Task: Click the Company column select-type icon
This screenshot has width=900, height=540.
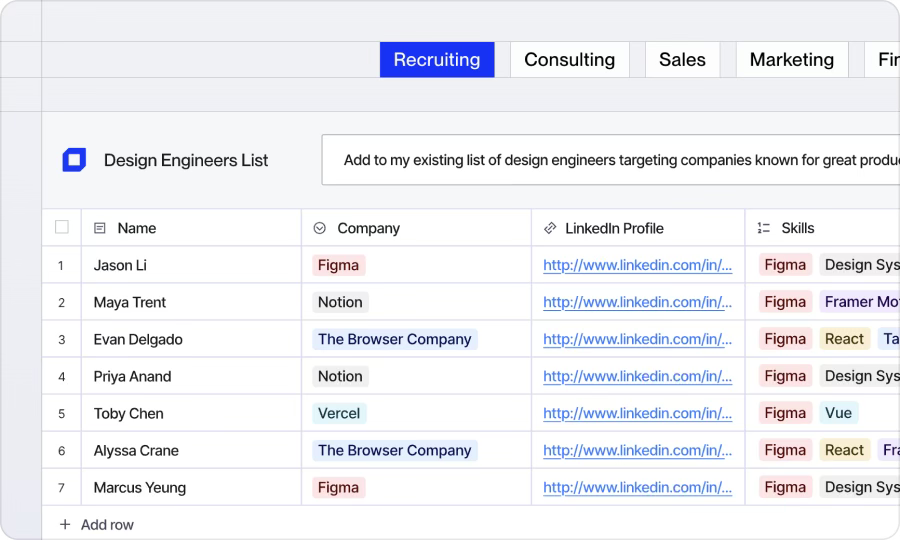Action: (x=320, y=228)
